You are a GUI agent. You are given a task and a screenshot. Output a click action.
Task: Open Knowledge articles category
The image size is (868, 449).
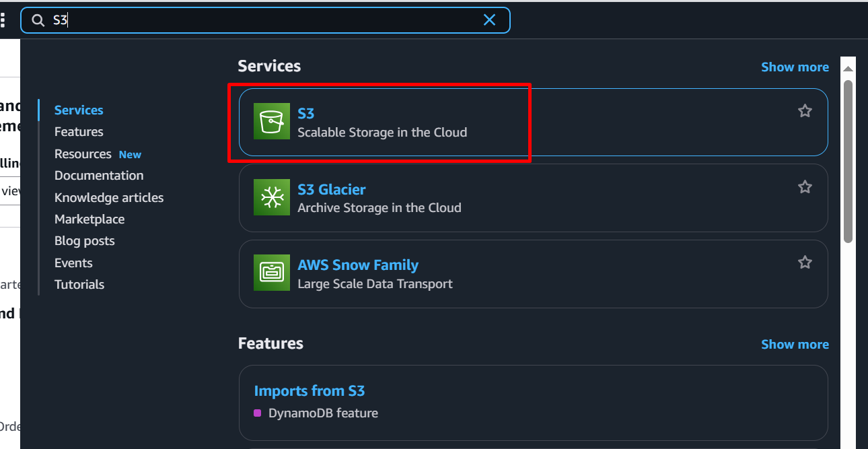pyautogui.click(x=109, y=197)
